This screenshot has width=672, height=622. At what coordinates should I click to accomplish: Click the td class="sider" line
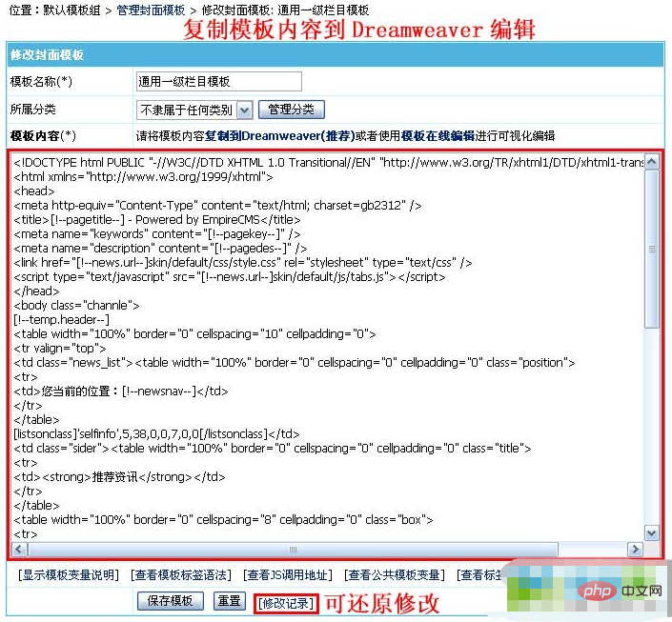click(273, 448)
